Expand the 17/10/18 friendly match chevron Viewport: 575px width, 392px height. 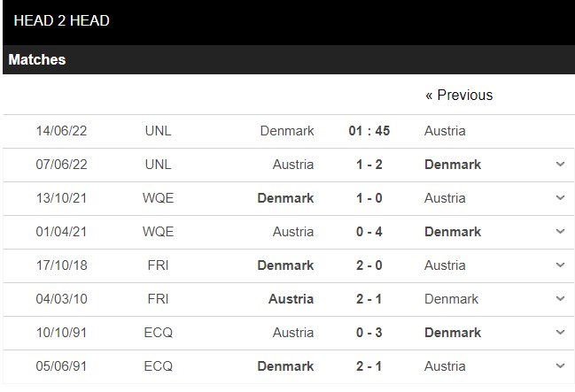tap(560, 265)
